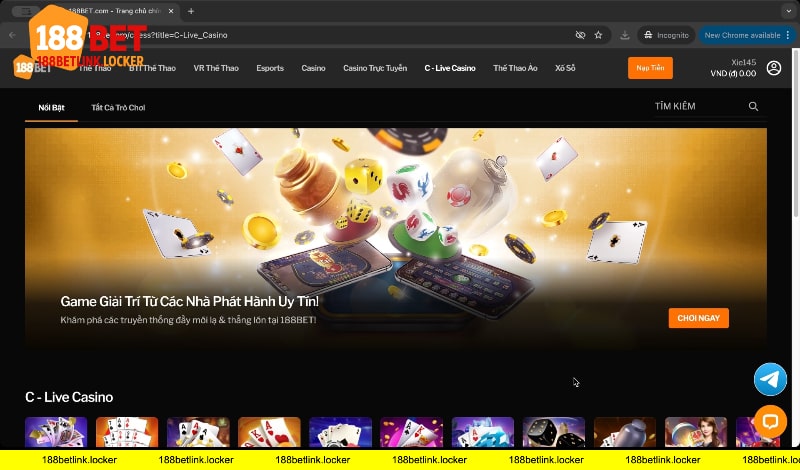Bookmark this page with the star icon
Image resolution: width=800 pixels, height=470 pixels.
(x=598, y=34)
